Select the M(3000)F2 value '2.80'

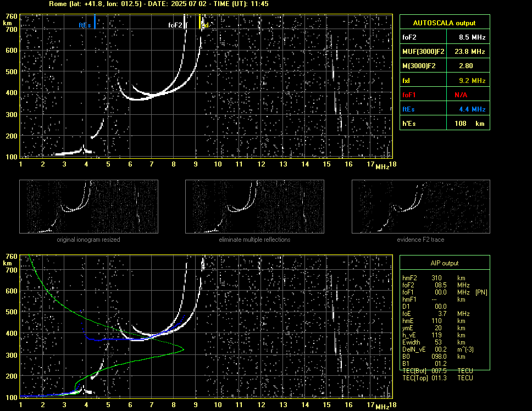465,66
